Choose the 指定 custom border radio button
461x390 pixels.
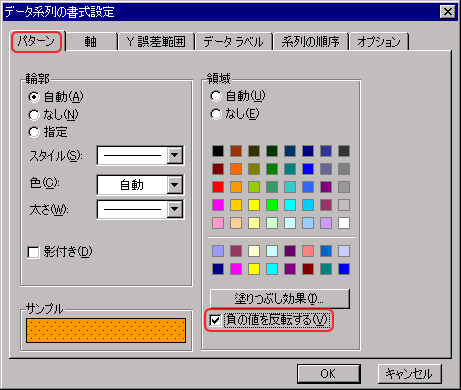34,132
